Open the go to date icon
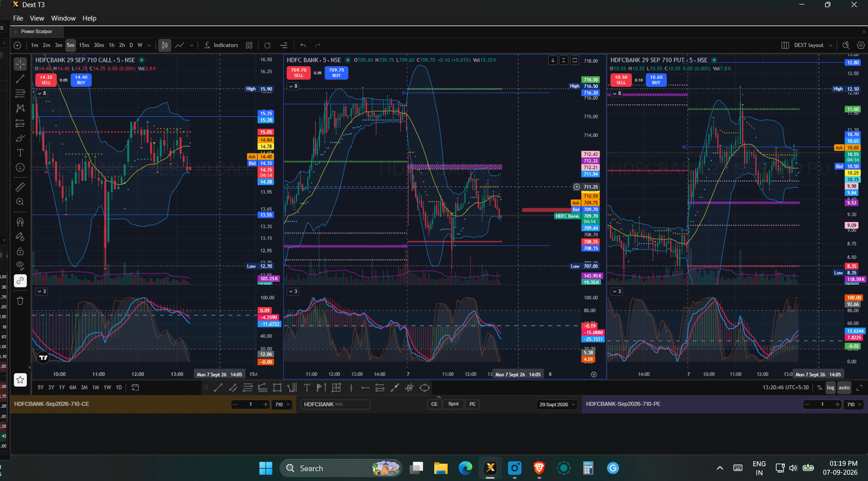The height and width of the screenshot is (481, 868). tap(135, 388)
